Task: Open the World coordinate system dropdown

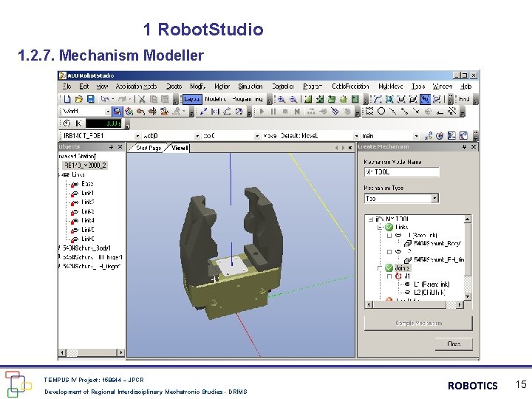Action: click(108, 112)
